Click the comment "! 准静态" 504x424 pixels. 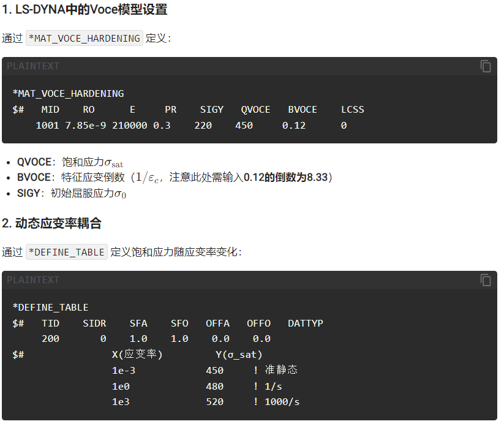[276, 370]
